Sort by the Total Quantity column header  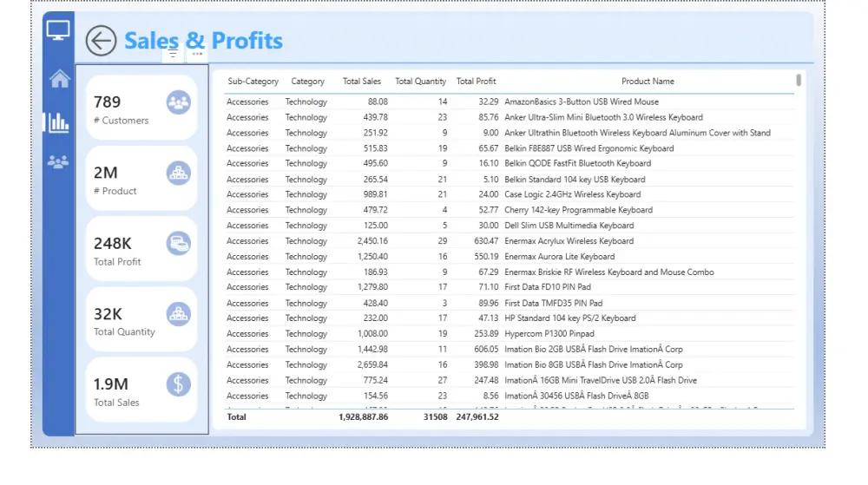(421, 82)
